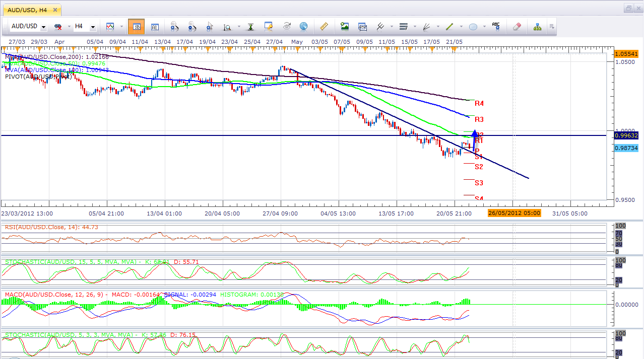Viewport: 644px width, 359px height.
Task: Click the 1.0500 price axis value
Action: (x=624, y=62)
